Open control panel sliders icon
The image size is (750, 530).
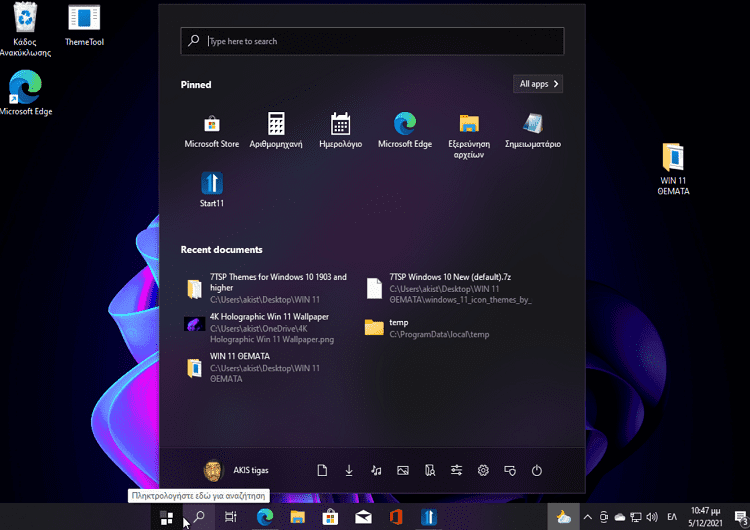[456, 471]
